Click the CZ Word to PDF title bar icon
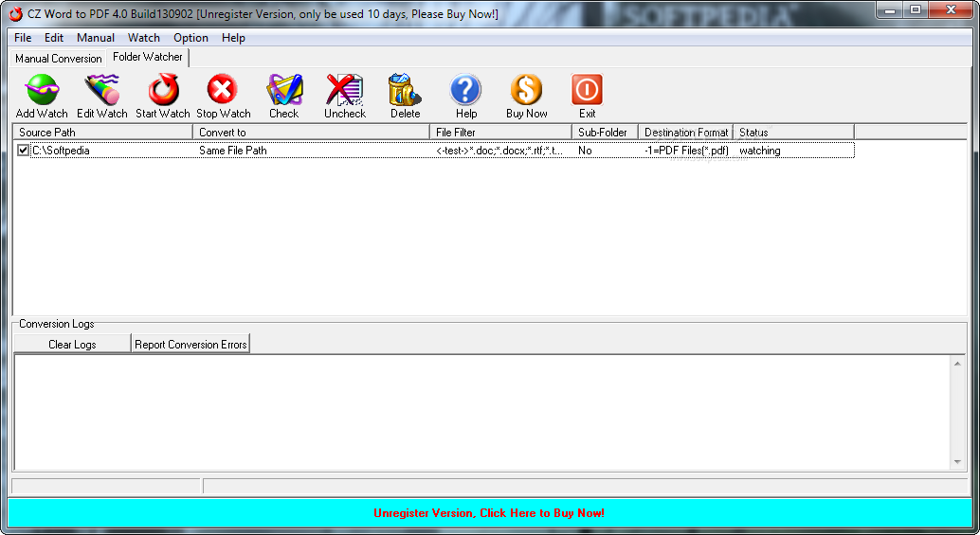Image resolution: width=980 pixels, height=535 pixels. coord(15,14)
